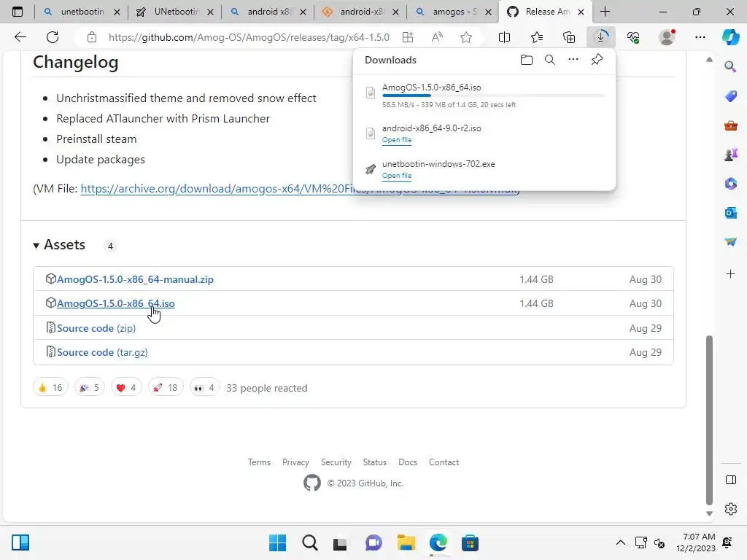Open the Collections icon
Image resolution: width=747 pixels, height=560 pixels.
pyautogui.click(x=569, y=37)
